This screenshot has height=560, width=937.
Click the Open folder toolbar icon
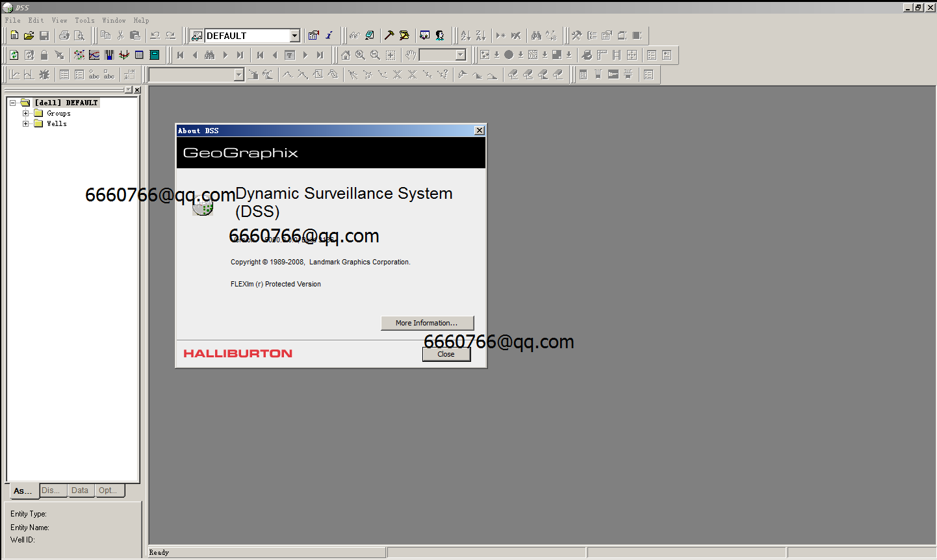coord(29,36)
